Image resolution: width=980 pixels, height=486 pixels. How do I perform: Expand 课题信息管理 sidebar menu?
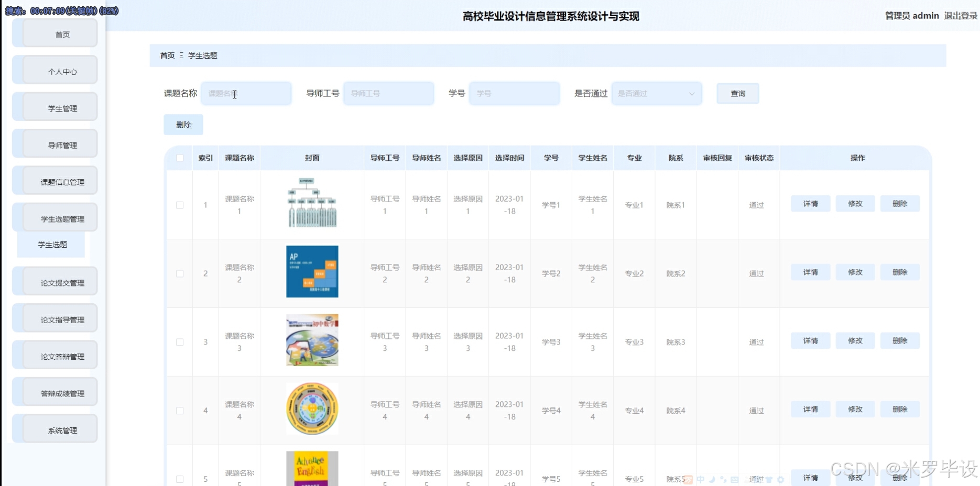pos(55,181)
